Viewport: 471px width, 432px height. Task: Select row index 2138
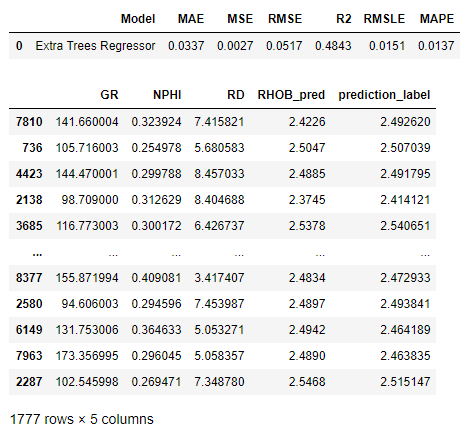(29, 200)
